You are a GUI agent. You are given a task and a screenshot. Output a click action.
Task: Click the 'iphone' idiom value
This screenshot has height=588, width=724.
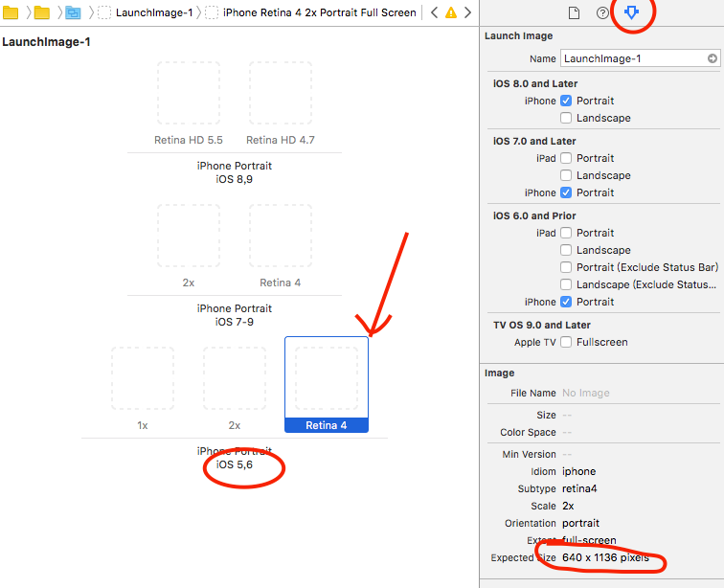point(579,471)
